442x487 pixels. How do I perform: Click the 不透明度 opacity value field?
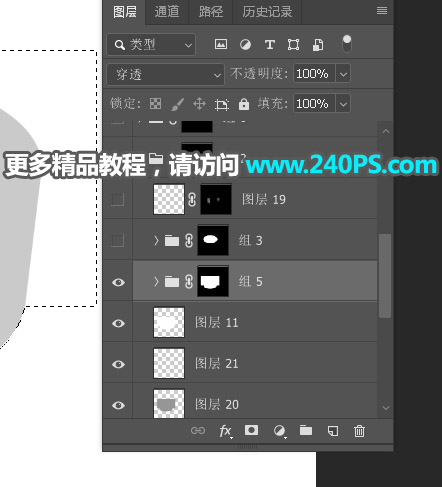(314, 73)
